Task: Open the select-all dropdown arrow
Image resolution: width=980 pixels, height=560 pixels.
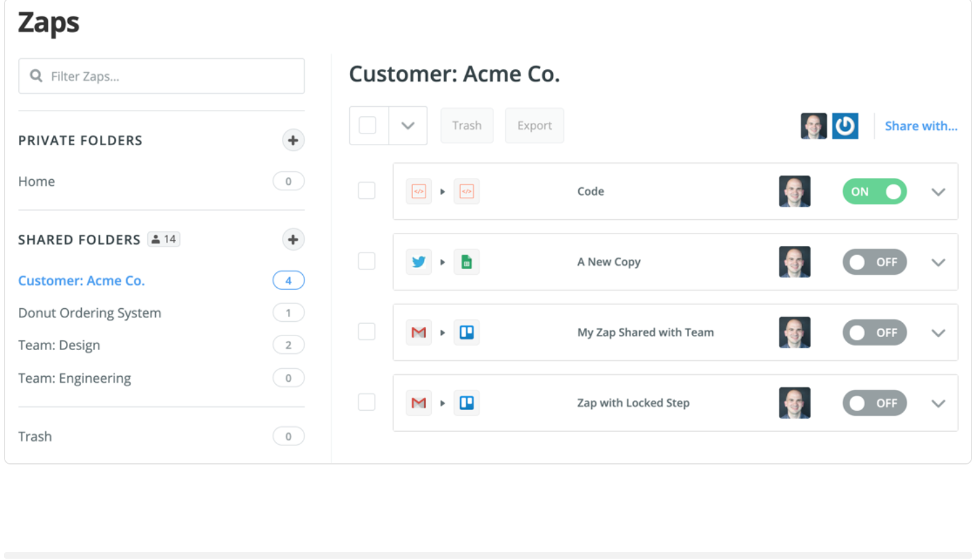Action: (x=408, y=126)
